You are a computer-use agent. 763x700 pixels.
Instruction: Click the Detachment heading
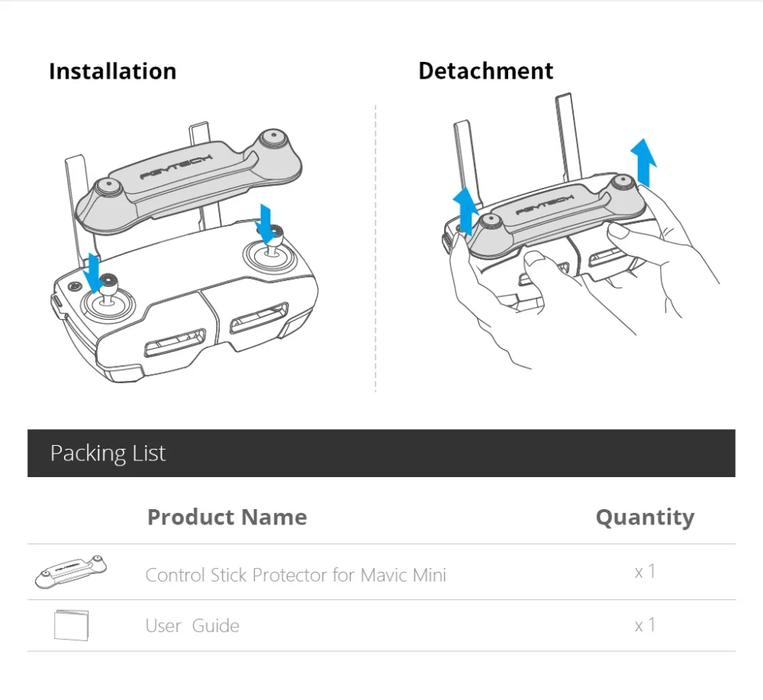(x=485, y=71)
